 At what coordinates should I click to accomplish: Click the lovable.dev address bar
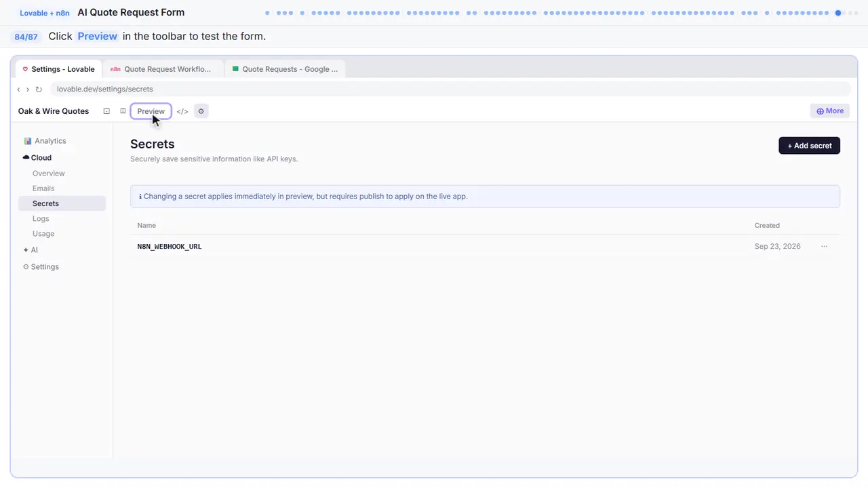450,89
